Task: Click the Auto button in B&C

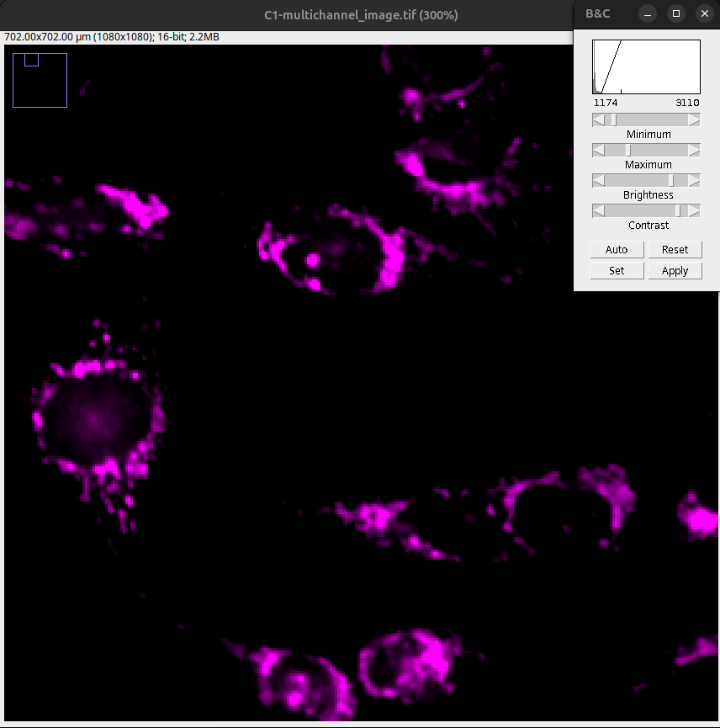Action: coord(617,250)
